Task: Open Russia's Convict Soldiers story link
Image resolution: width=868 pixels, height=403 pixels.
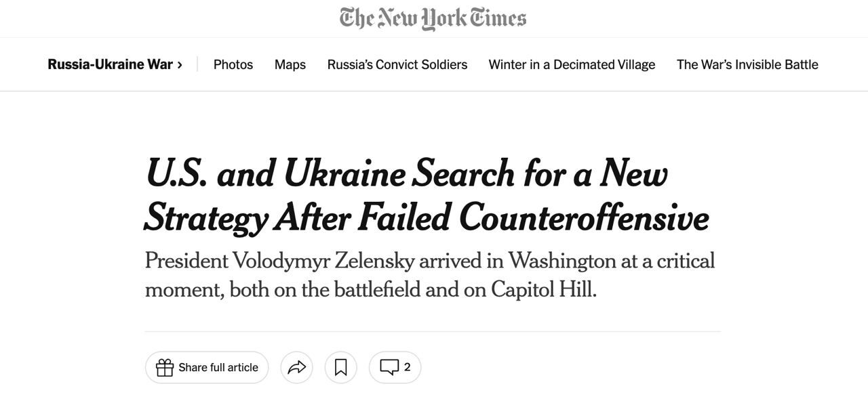Action: click(x=397, y=64)
